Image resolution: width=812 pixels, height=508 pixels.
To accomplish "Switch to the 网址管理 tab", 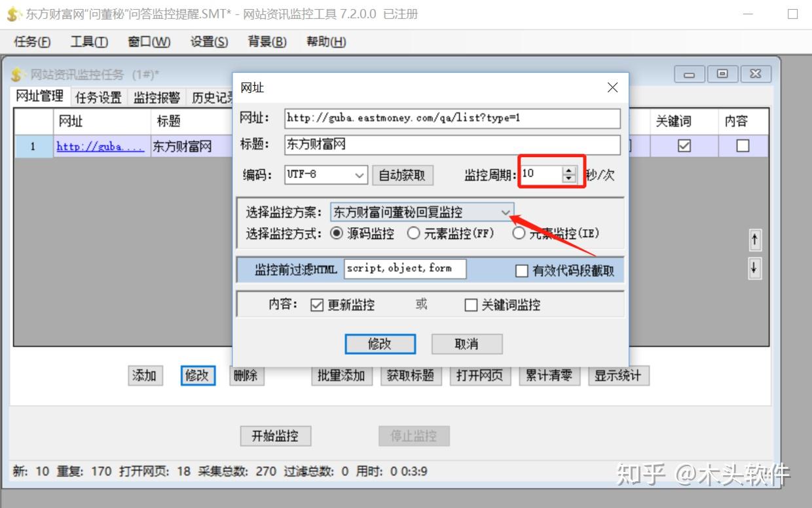I will point(40,96).
